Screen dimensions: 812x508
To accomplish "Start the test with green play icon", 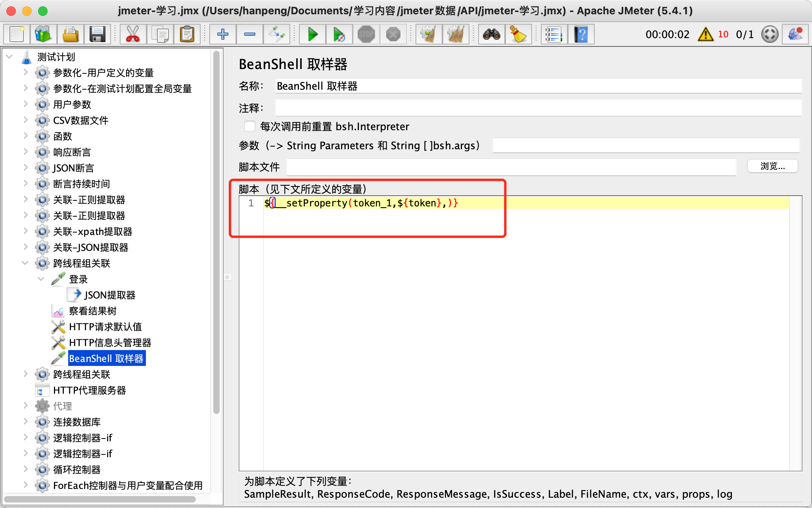I will 313,34.
